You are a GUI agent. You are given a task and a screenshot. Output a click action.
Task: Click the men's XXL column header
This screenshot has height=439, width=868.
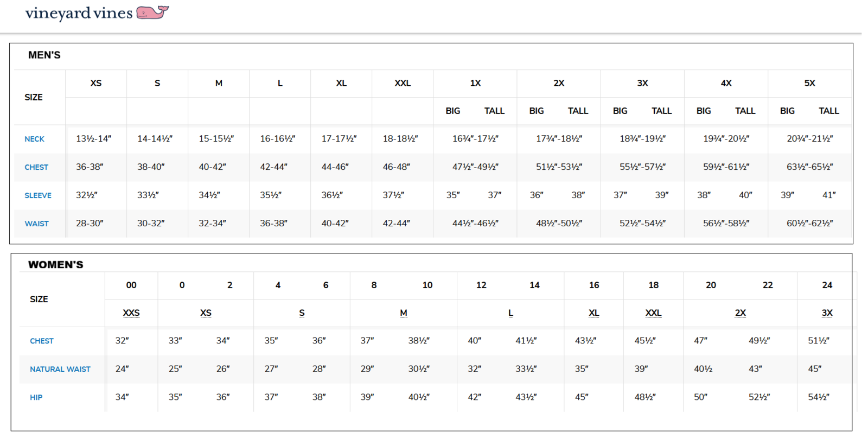click(x=403, y=83)
